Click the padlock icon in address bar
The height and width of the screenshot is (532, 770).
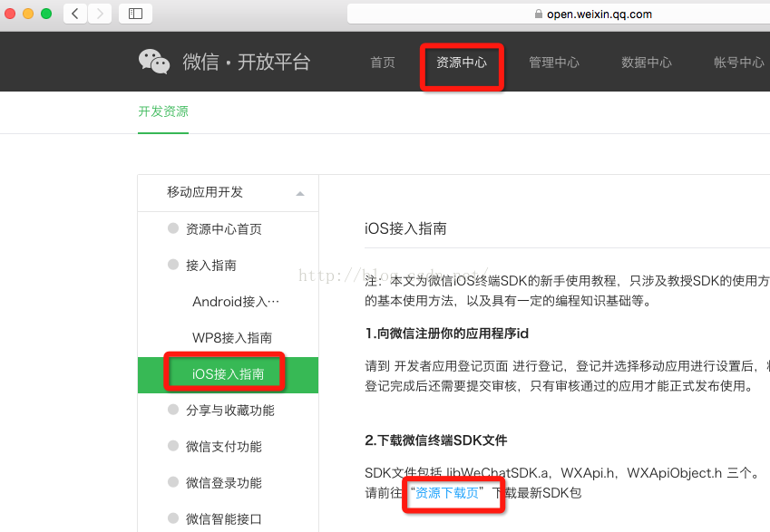(539, 14)
